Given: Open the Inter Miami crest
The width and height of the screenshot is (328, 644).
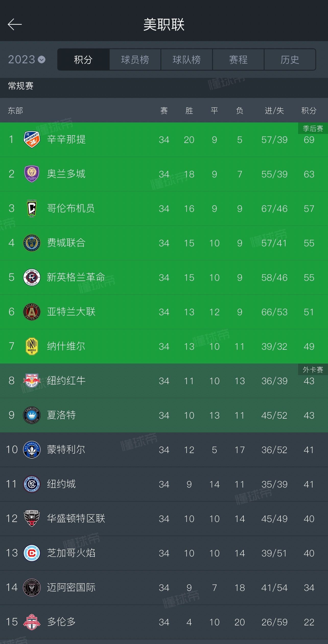Looking at the screenshot, I should click(32, 587).
